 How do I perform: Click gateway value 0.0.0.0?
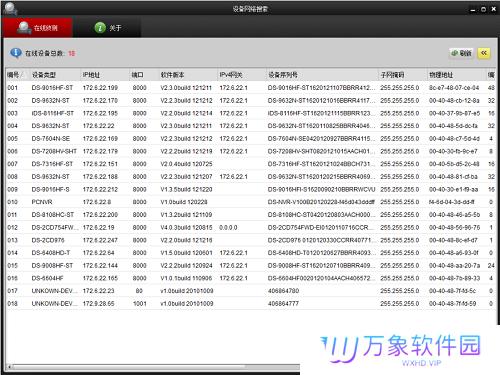228,227
